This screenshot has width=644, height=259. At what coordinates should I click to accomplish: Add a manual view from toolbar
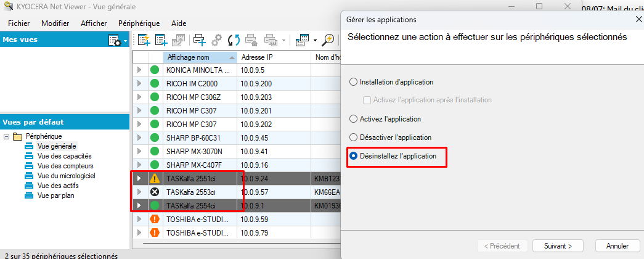coord(161,40)
